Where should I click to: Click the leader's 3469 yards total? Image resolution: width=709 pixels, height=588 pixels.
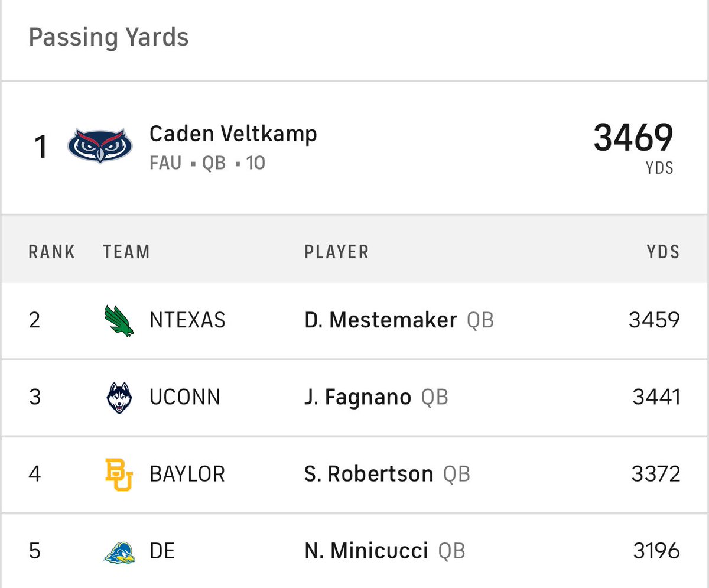pos(633,137)
